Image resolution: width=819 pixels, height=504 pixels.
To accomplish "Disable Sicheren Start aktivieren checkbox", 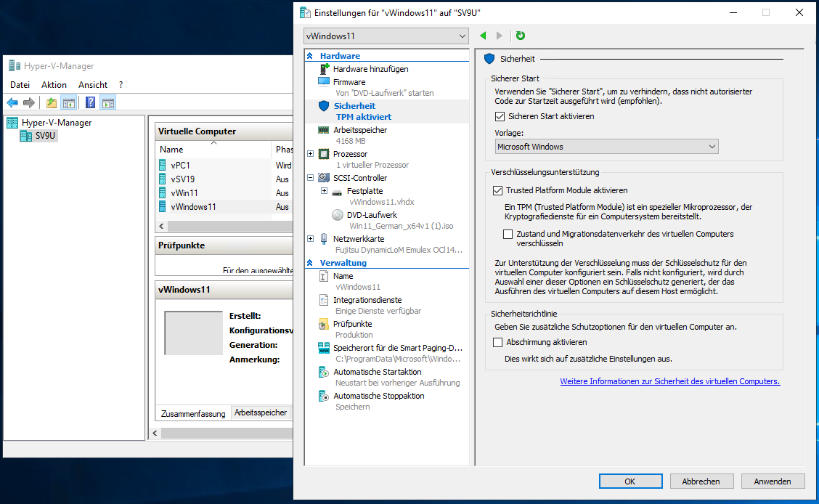I will click(x=498, y=115).
